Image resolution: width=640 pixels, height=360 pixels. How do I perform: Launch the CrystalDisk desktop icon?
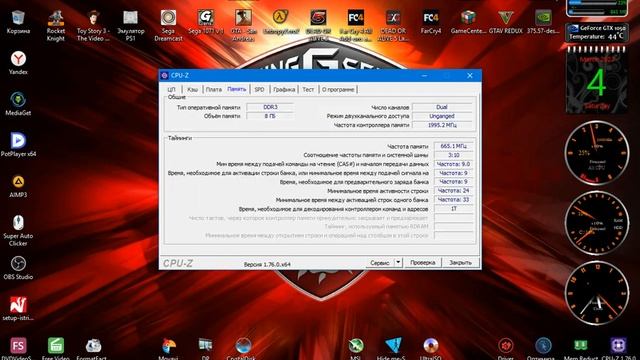[243, 348]
